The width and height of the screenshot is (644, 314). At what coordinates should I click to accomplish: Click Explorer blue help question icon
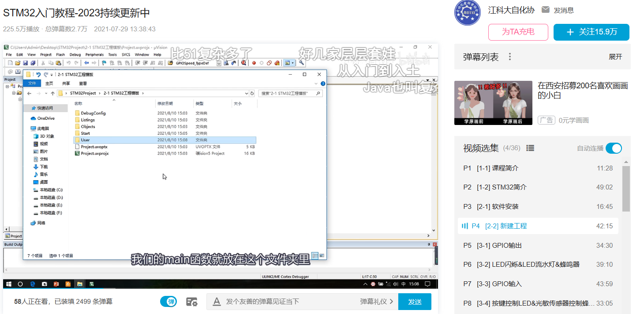(x=323, y=83)
